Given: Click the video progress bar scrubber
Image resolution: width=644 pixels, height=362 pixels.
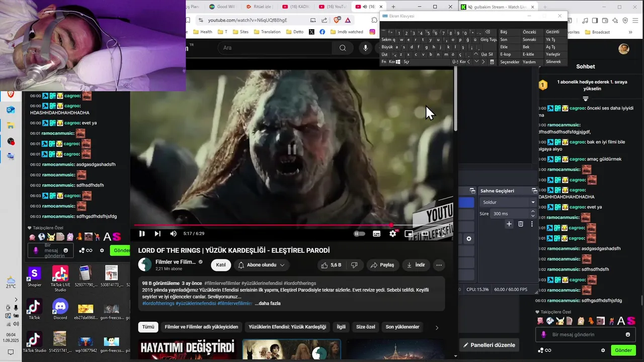Looking at the screenshot, I should tap(391, 225).
